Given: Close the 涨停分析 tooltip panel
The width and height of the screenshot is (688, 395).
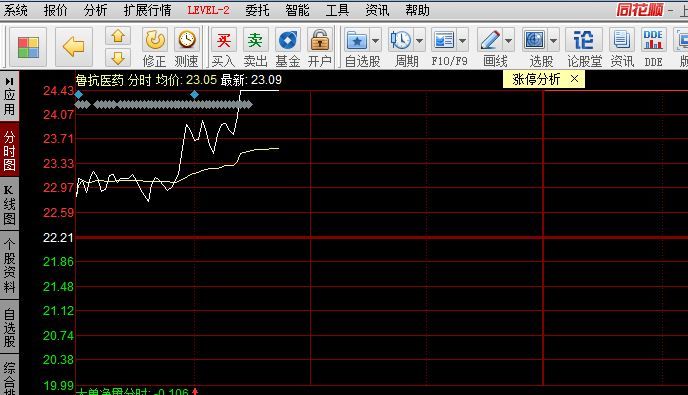Looking at the screenshot, I should point(574,79).
